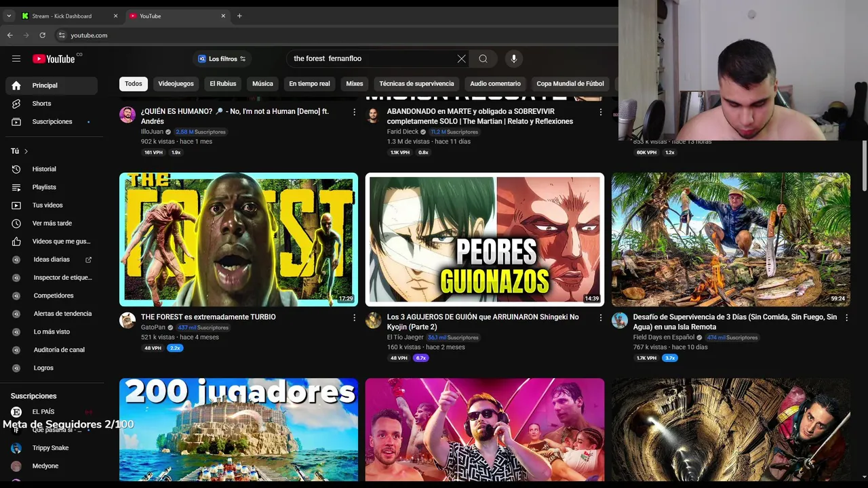Open Ideas diarias tool
Viewport: 868px width, 488px height.
(x=52, y=260)
